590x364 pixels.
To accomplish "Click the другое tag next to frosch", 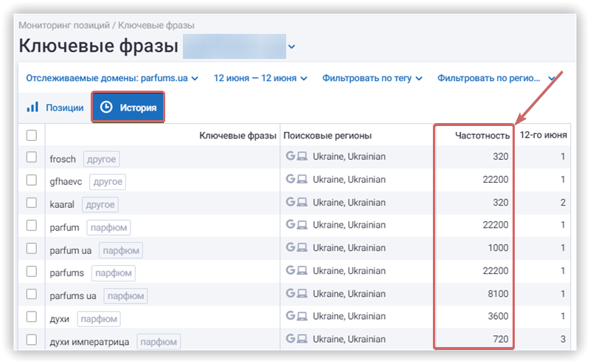I will click(x=101, y=159).
